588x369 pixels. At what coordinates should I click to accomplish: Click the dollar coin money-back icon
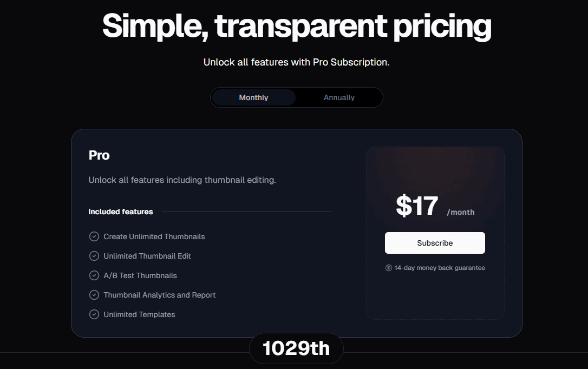(x=389, y=268)
